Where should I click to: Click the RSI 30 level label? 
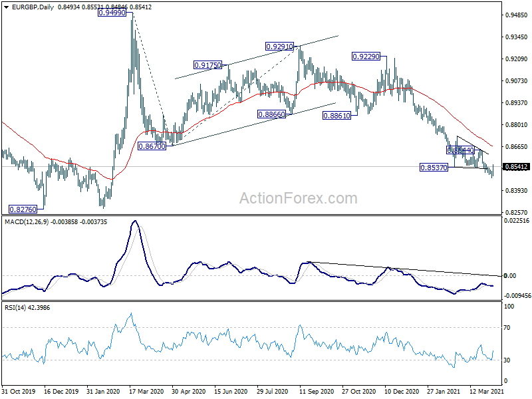pos(507,360)
